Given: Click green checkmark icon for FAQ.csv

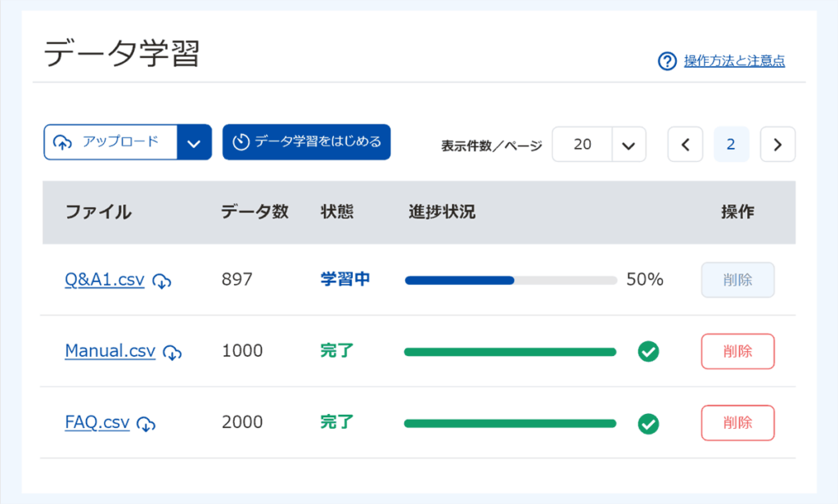Looking at the screenshot, I should (648, 424).
